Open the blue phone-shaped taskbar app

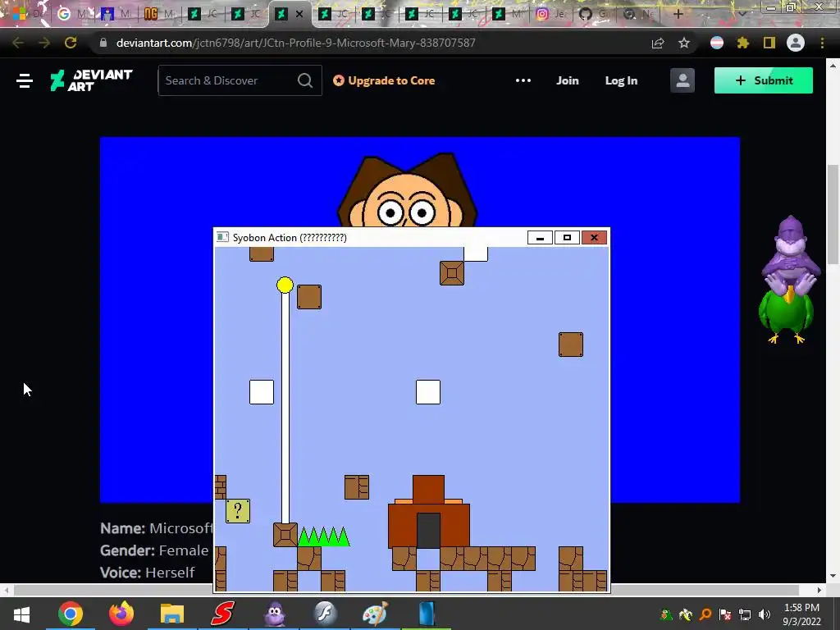pos(427,614)
